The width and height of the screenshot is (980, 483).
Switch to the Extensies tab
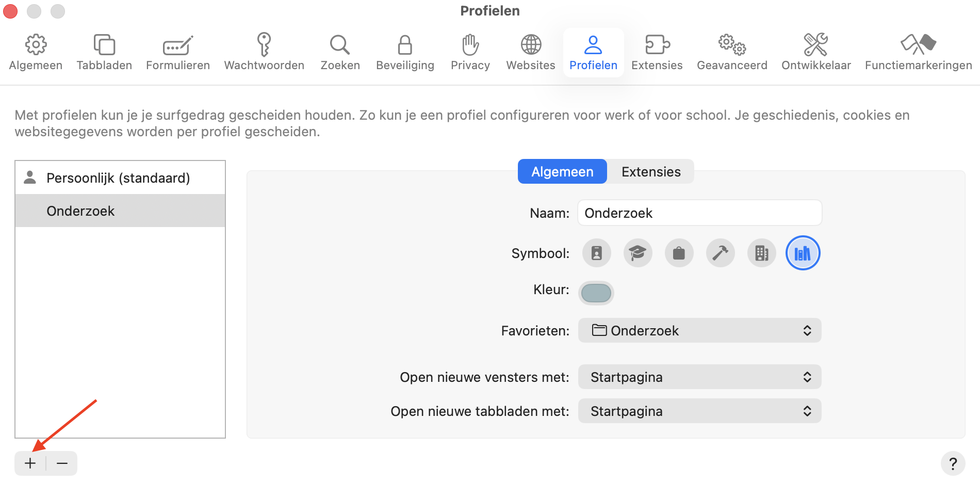(x=650, y=171)
